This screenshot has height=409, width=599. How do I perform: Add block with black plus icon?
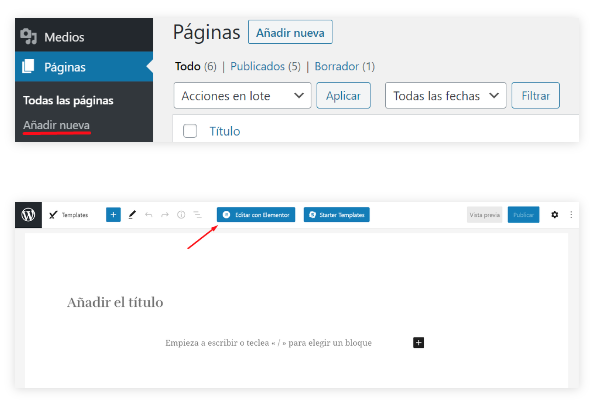(418, 343)
